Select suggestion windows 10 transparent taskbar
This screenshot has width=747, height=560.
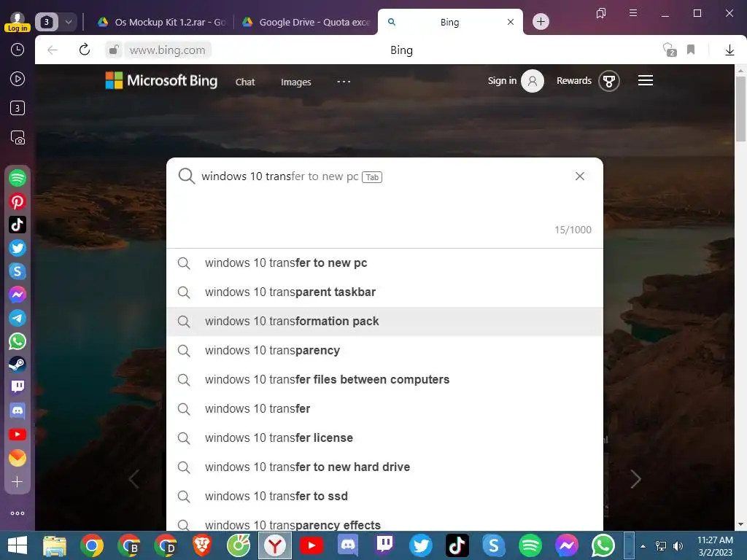pyautogui.click(x=384, y=292)
